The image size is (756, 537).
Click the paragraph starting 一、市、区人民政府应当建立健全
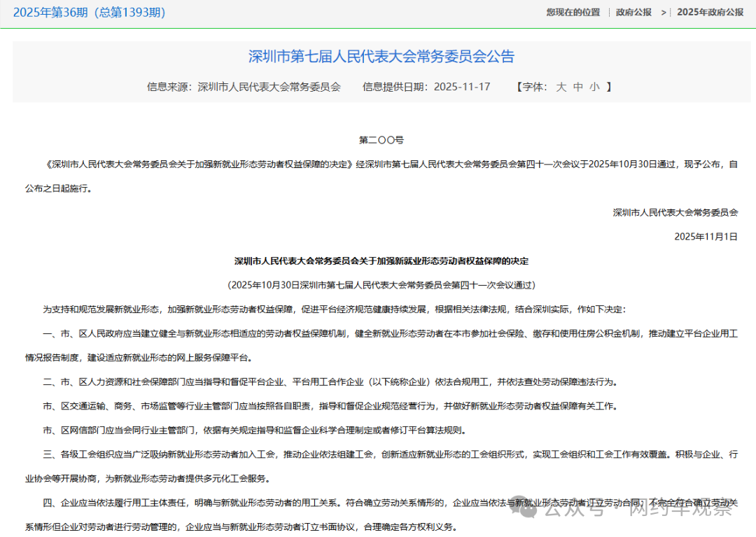point(381,346)
